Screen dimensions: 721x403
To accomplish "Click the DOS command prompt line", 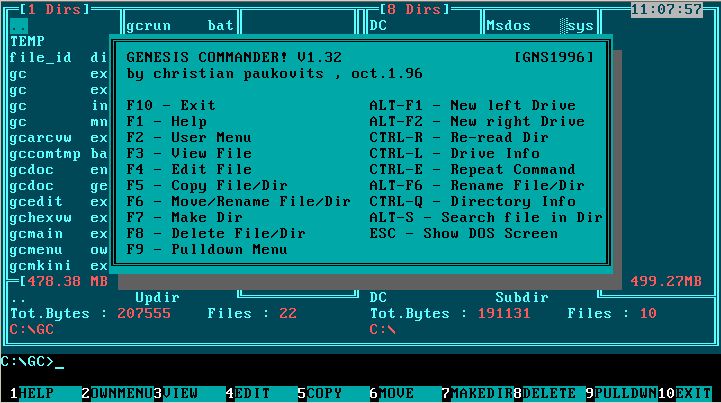I will click(x=360, y=362).
